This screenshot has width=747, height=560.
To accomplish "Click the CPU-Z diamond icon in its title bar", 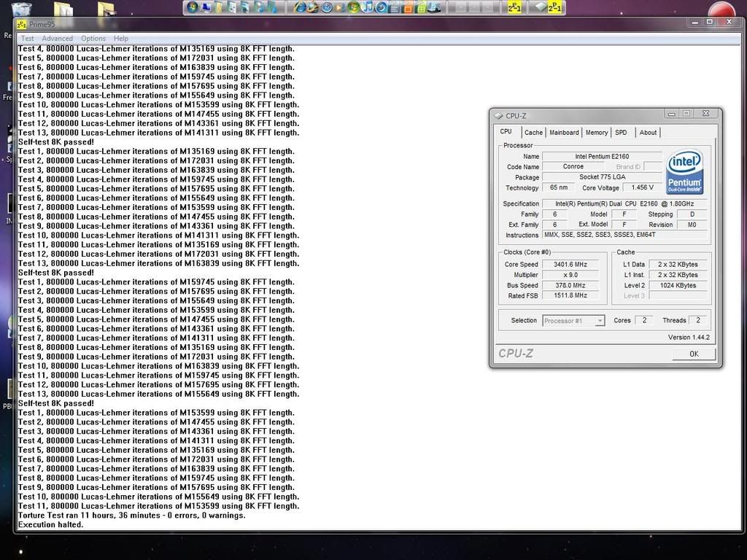I will click(499, 116).
